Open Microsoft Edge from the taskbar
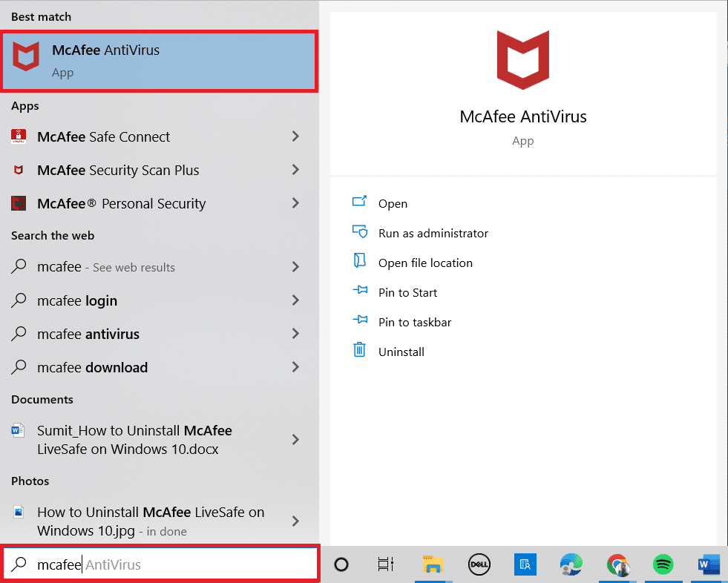Screen dimensions: 728x583 click(571, 564)
